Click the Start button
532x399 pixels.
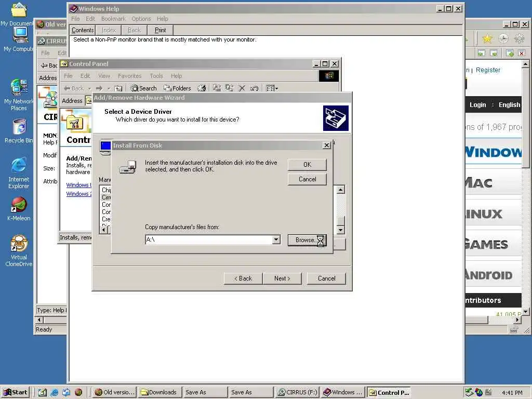pos(16,392)
